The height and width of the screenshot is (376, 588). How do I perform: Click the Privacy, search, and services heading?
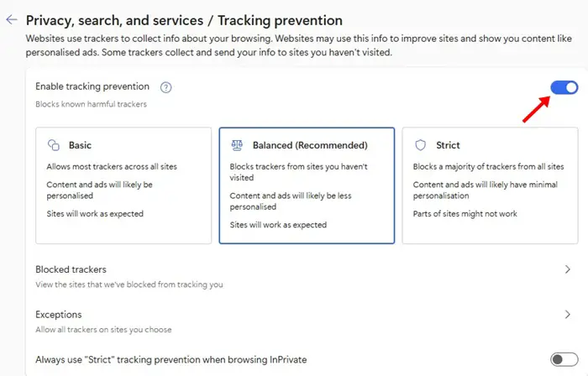pos(114,21)
